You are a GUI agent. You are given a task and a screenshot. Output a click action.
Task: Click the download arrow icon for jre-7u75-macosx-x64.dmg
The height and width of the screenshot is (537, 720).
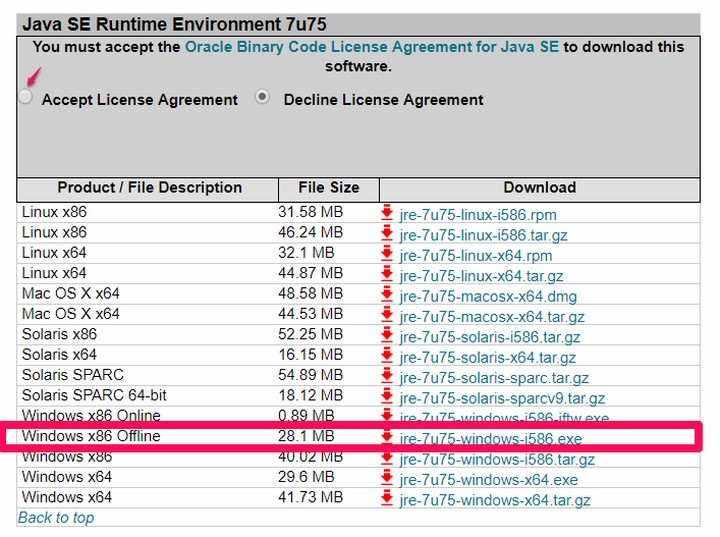click(x=387, y=296)
